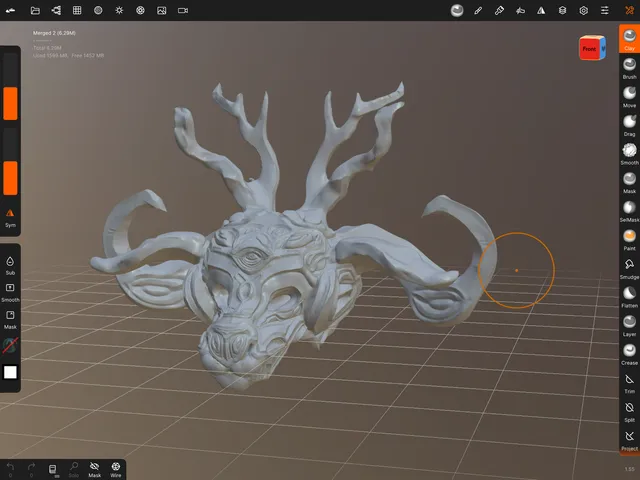This screenshot has width=640, height=480.
Task: Select the Smudge tool
Action: click(x=629, y=268)
